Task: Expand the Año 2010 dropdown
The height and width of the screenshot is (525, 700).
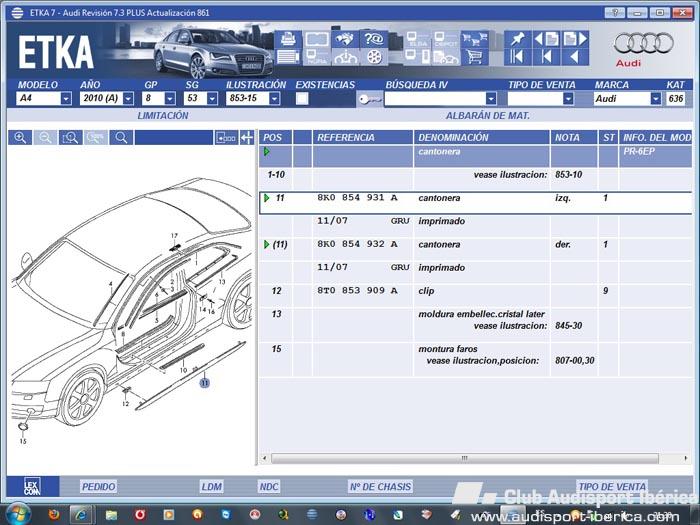Action: click(x=128, y=99)
